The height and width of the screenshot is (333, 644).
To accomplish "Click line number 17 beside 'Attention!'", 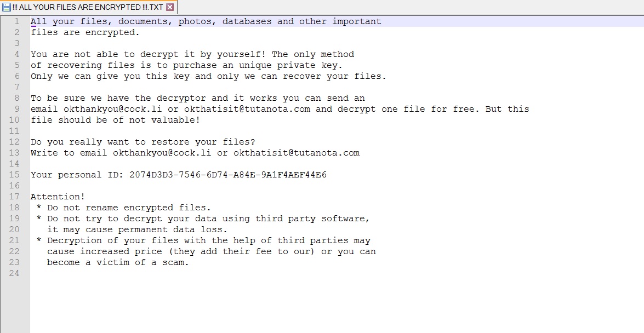I will 15,197.
